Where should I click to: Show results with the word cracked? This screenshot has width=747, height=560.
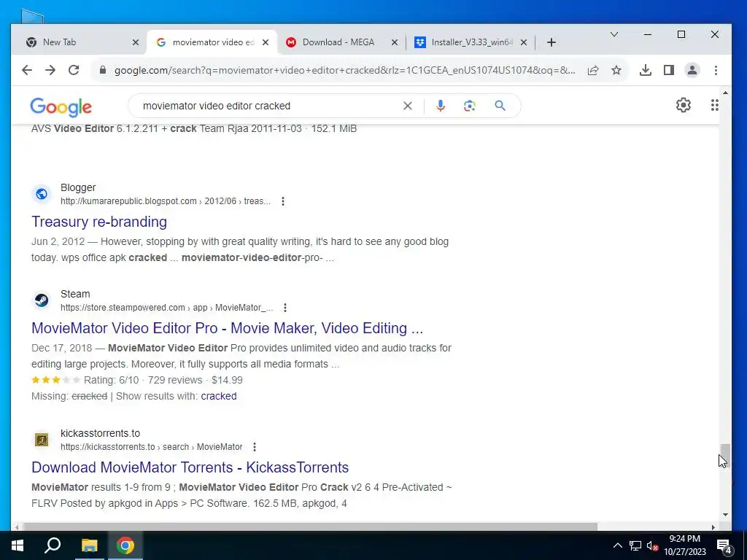pyautogui.click(x=219, y=396)
